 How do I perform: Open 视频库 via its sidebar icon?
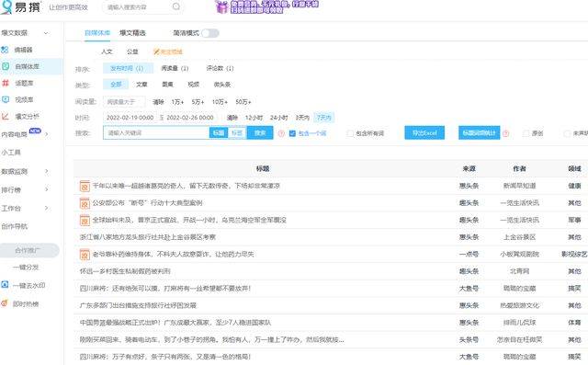pos(6,99)
